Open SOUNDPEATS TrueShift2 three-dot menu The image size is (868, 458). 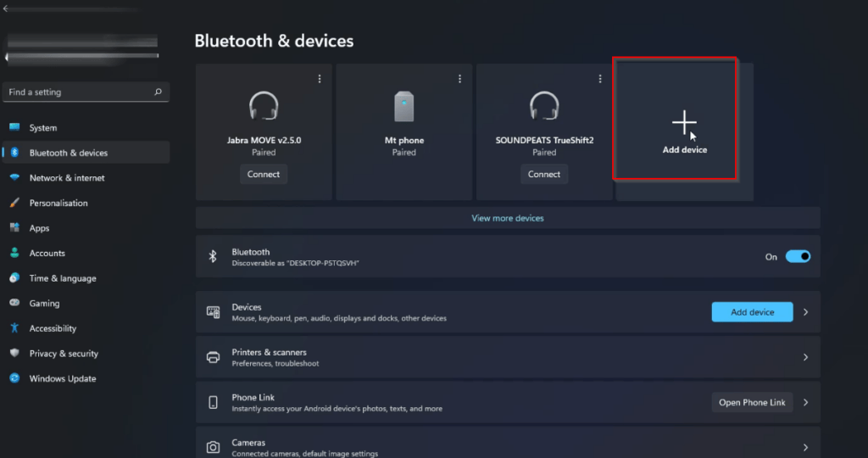[600, 79]
